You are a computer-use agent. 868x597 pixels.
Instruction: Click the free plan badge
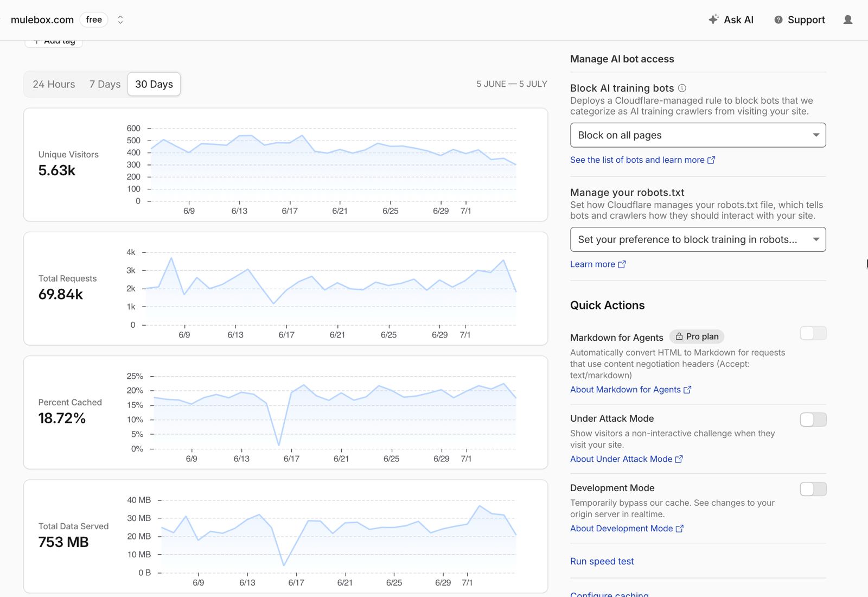click(94, 20)
